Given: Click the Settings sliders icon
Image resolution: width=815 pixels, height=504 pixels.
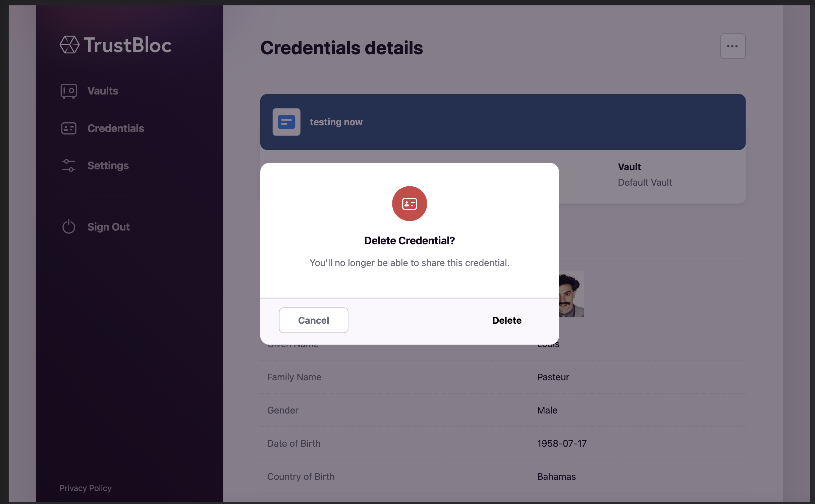Looking at the screenshot, I should (x=69, y=166).
